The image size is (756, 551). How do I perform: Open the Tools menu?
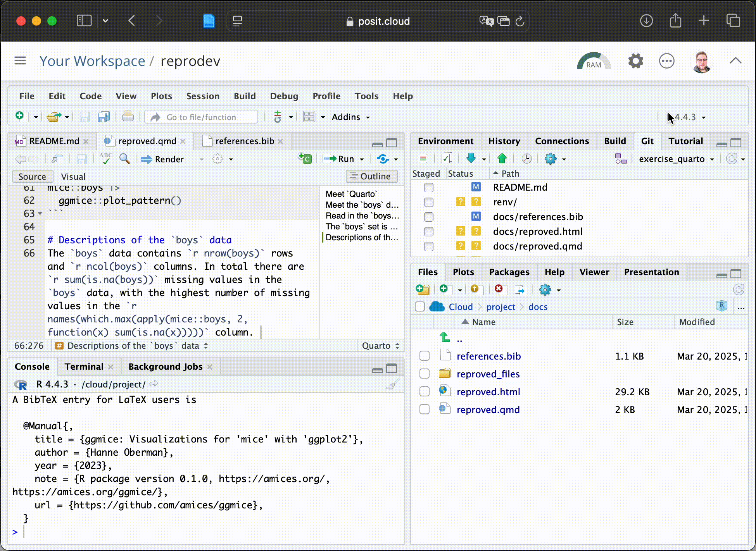(366, 96)
